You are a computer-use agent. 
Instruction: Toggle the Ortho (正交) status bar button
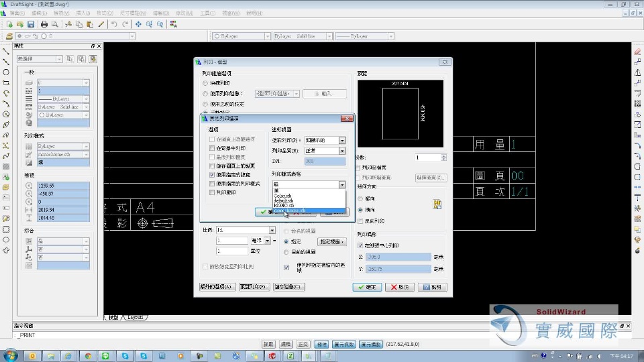click(303, 345)
